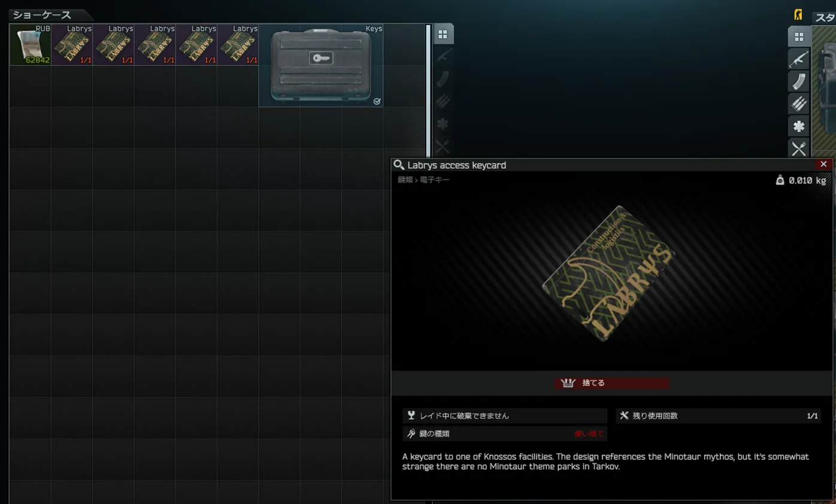The height and width of the screenshot is (504, 836).
Task: Click the yellow PMC character icon
Action: 798,14
